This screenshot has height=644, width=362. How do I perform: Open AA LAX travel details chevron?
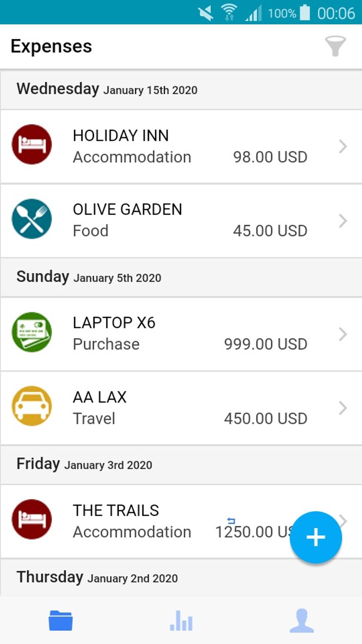pos(342,408)
